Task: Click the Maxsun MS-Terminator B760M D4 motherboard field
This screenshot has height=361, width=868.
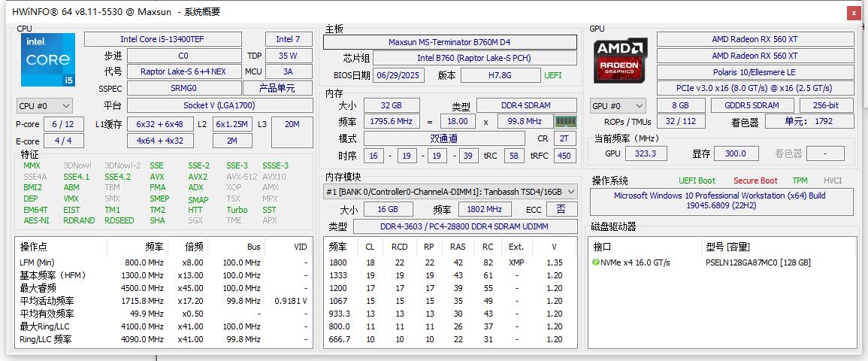Action: click(x=449, y=42)
